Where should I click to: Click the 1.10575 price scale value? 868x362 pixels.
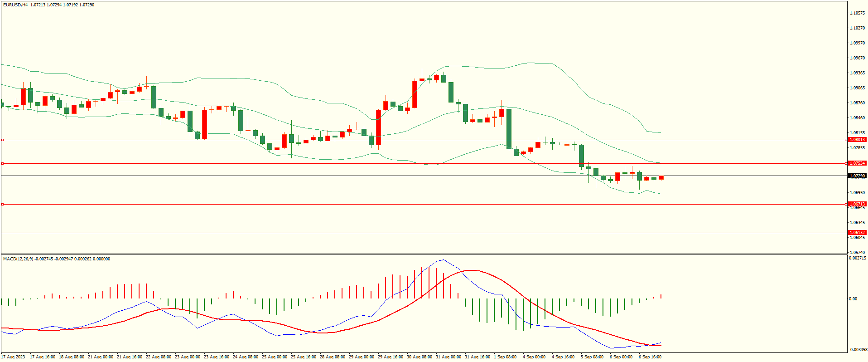857,13
